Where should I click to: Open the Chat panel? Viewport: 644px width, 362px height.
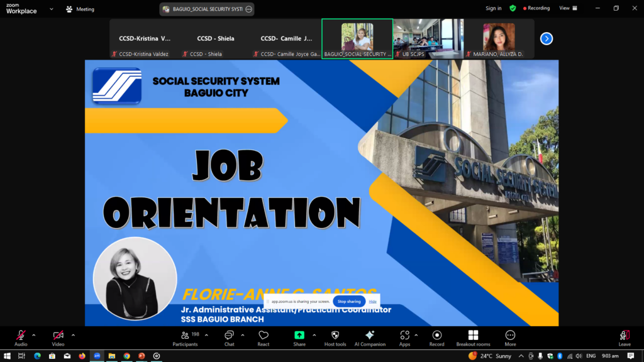pyautogui.click(x=229, y=338)
